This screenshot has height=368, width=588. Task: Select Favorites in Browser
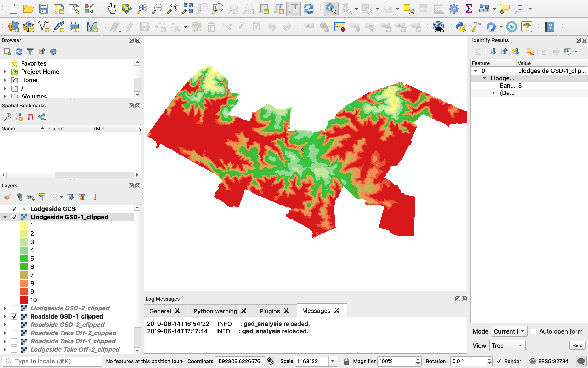(34, 63)
